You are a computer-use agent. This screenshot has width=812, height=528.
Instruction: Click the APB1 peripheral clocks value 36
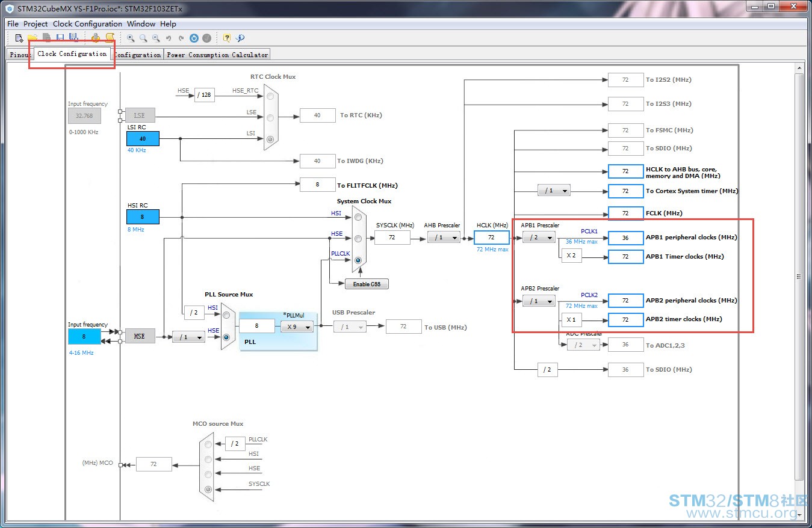click(625, 238)
